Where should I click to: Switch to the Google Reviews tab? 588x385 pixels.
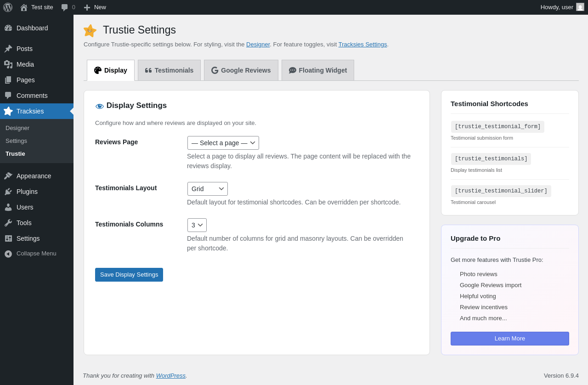(x=241, y=70)
